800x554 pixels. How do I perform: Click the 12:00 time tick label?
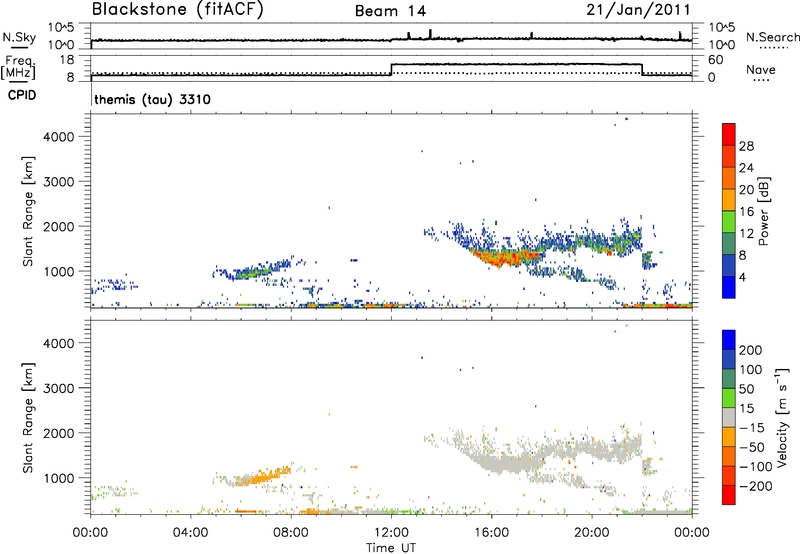[x=391, y=533]
